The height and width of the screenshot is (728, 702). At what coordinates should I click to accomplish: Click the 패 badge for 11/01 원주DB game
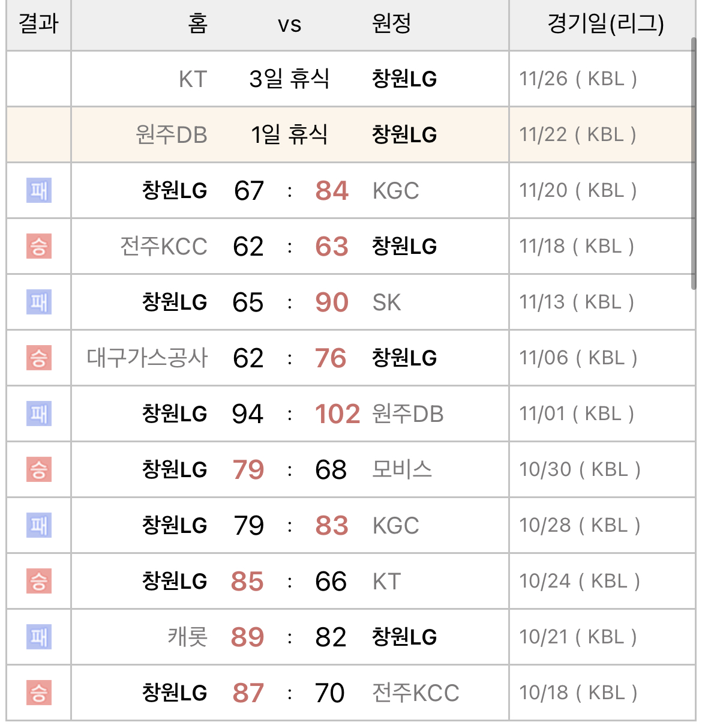point(39,414)
